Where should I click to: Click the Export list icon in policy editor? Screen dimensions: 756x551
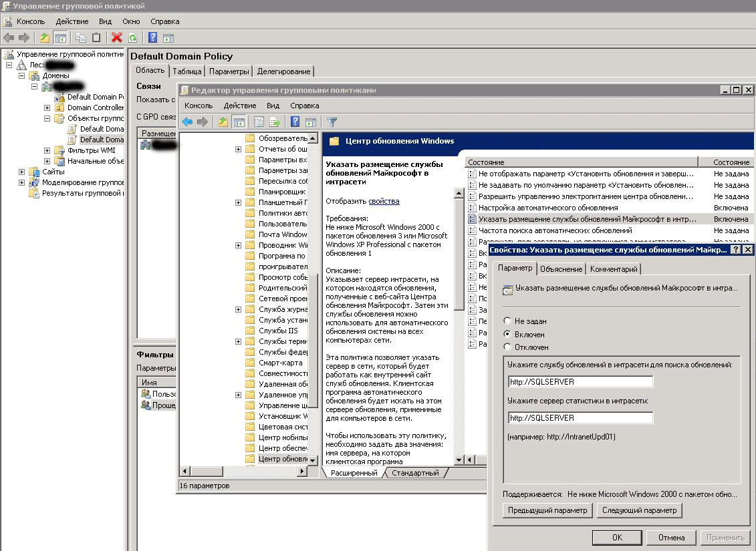click(x=274, y=122)
